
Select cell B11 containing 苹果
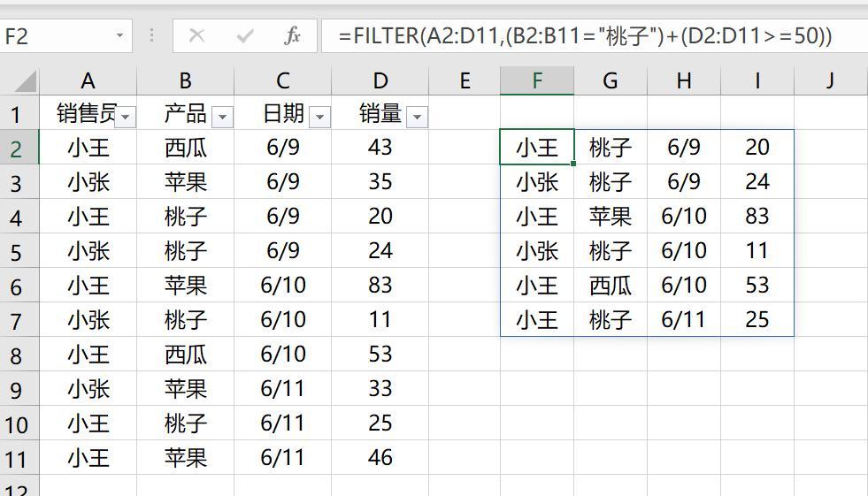click(x=186, y=458)
